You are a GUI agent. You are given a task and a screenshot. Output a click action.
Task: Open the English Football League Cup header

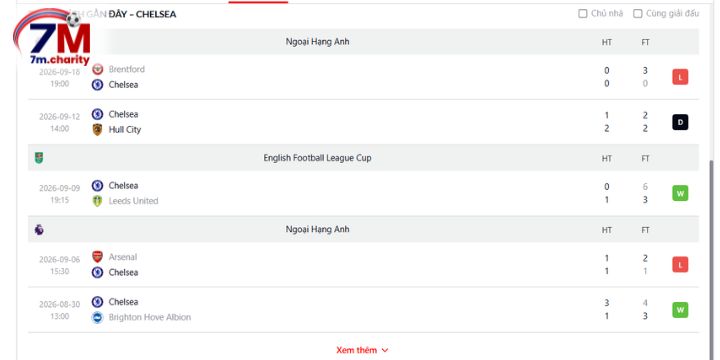coord(317,158)
